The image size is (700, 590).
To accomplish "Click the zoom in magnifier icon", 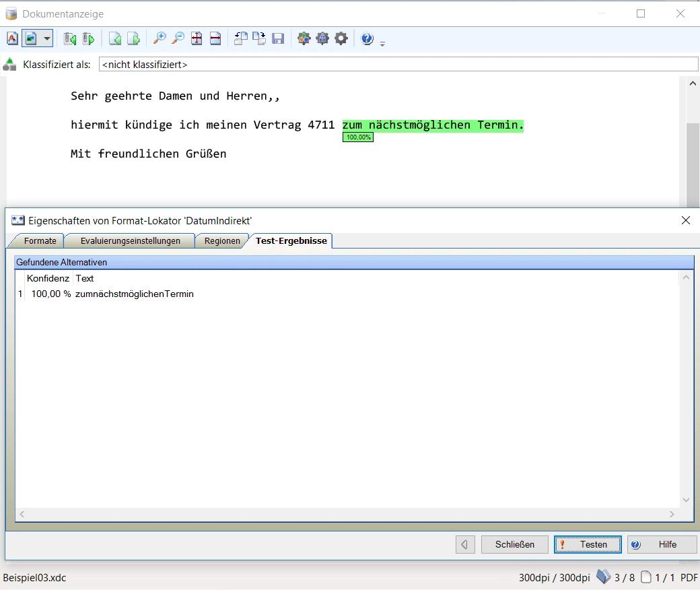I will point(160,38).
